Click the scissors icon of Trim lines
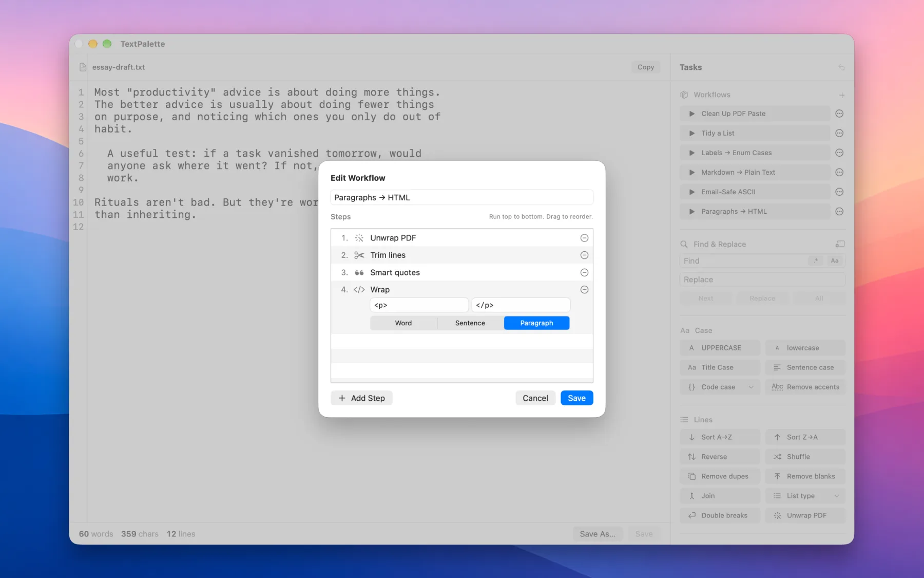924x578 pixels. [359, 255]
